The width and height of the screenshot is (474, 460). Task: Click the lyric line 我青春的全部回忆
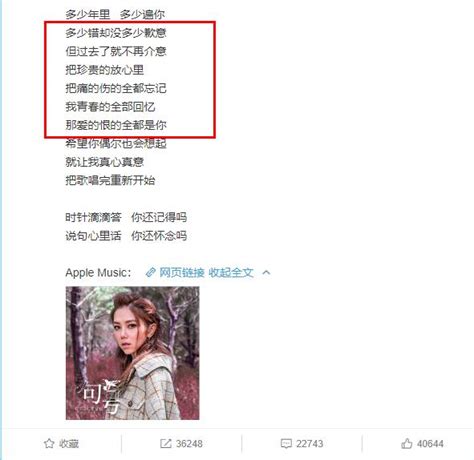(110, 107)
